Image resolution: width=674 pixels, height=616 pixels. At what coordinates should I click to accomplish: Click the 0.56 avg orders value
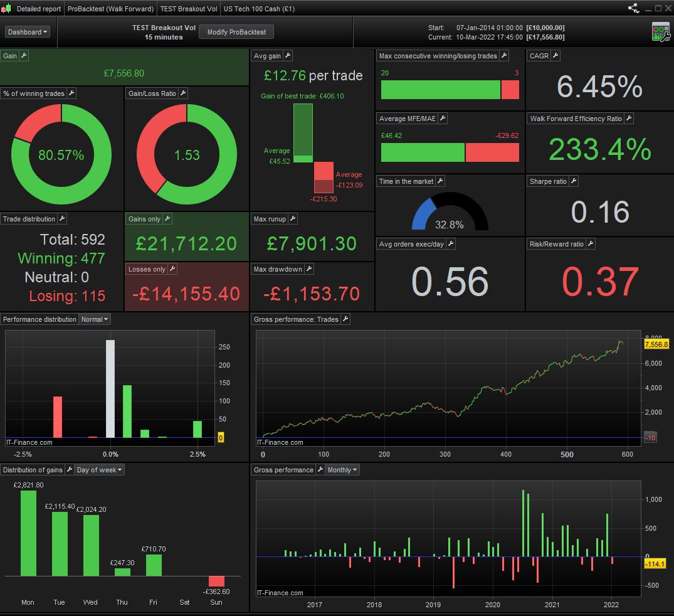click(x=450, y=281)
